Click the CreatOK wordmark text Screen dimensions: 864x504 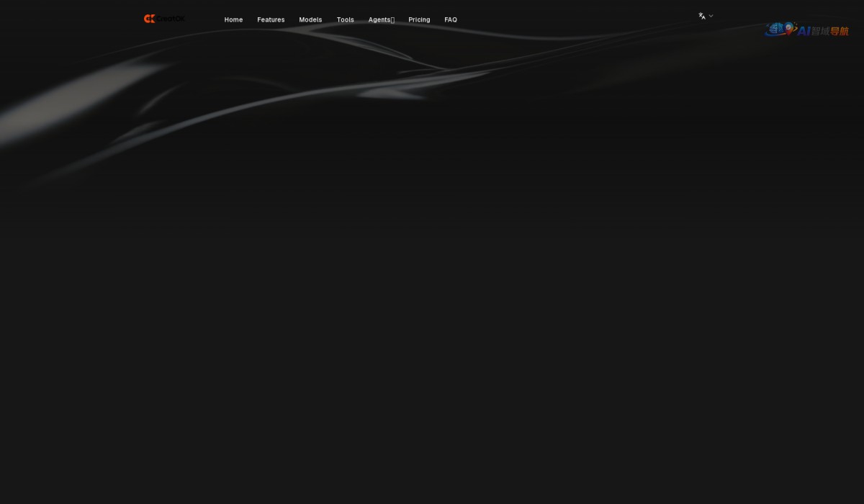click(171, 19)
